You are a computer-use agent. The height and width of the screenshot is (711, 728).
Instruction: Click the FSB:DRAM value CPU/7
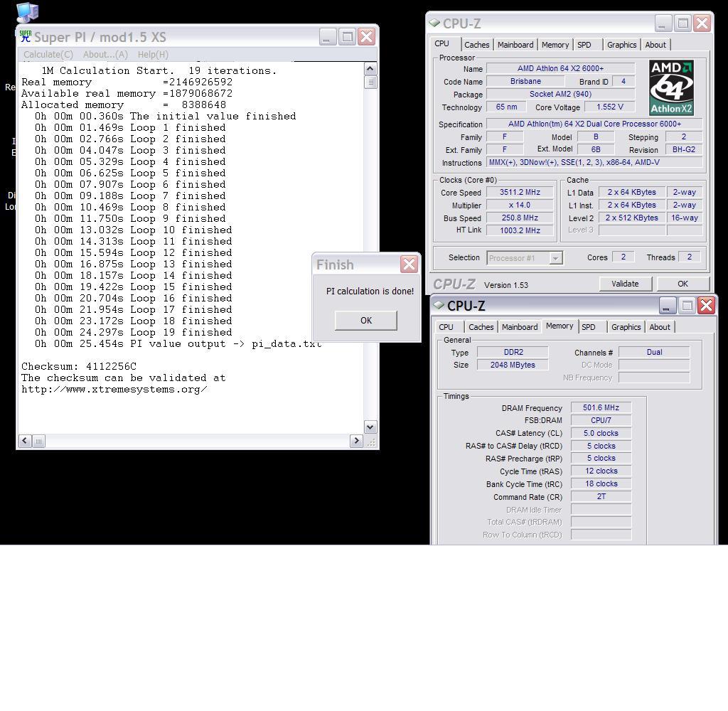[601, 420]
